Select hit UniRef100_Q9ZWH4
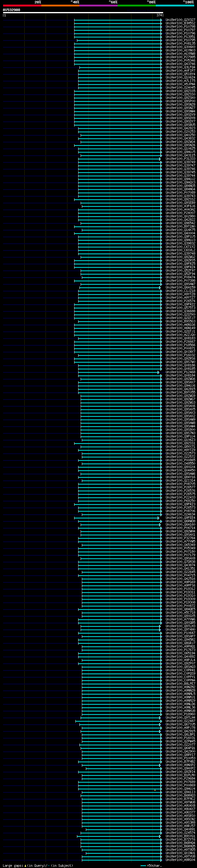 coord(180,531)
